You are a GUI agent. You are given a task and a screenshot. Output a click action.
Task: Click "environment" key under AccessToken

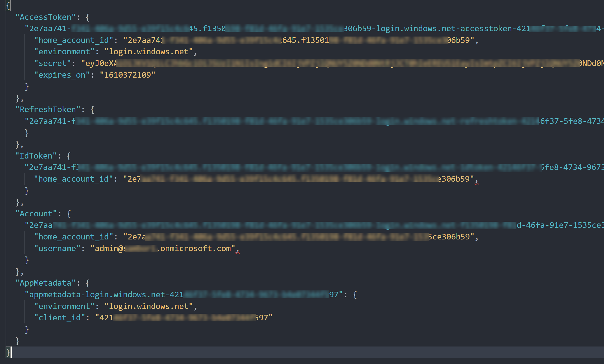[x=64, y=52]
